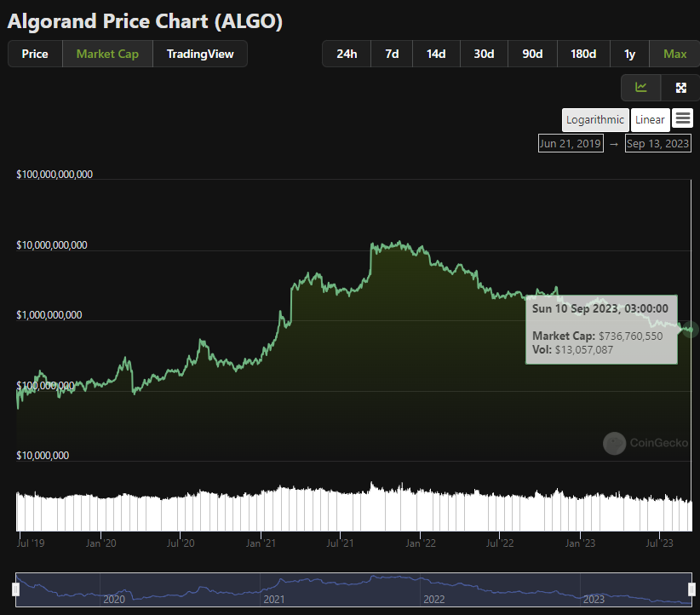Screen dimensions: 700x615
Task: Click the Sun 10 Sep 2023 tooltip date
Action: click(600, 308)
